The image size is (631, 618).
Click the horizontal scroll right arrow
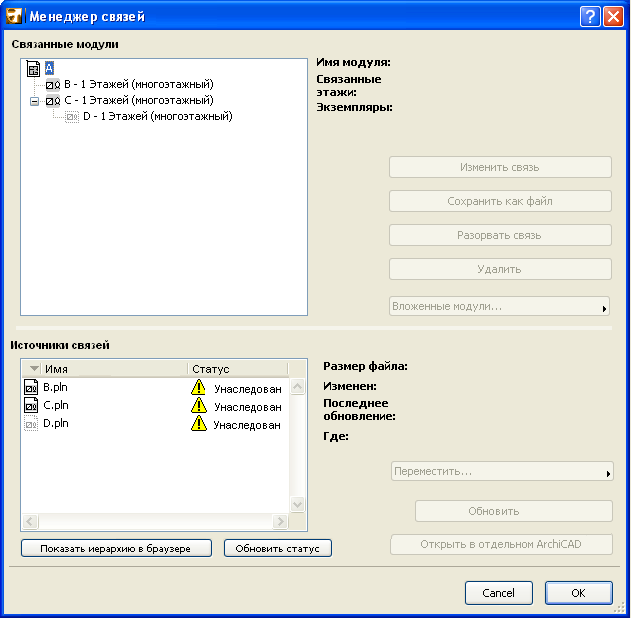point(280,521)
